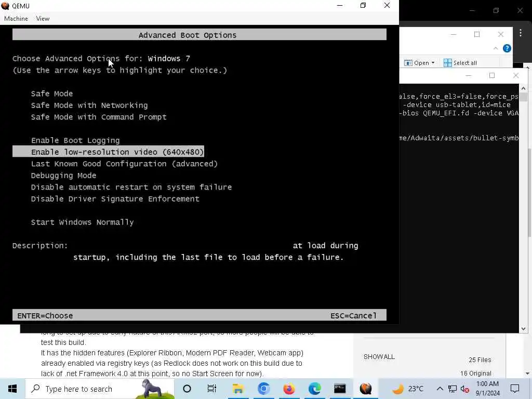Open Chromium browser from taskbar
532x399 pixels.
[263, 389]
